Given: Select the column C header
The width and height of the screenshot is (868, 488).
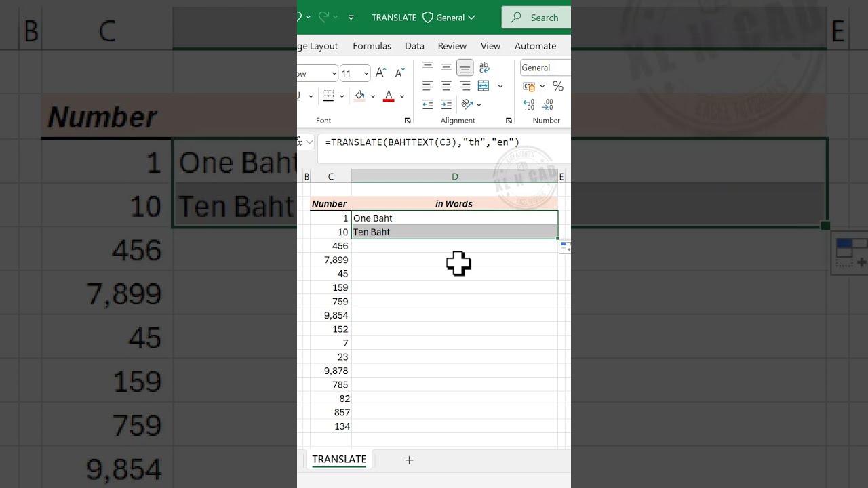Looking at the screenshot, I should point(330,176).
